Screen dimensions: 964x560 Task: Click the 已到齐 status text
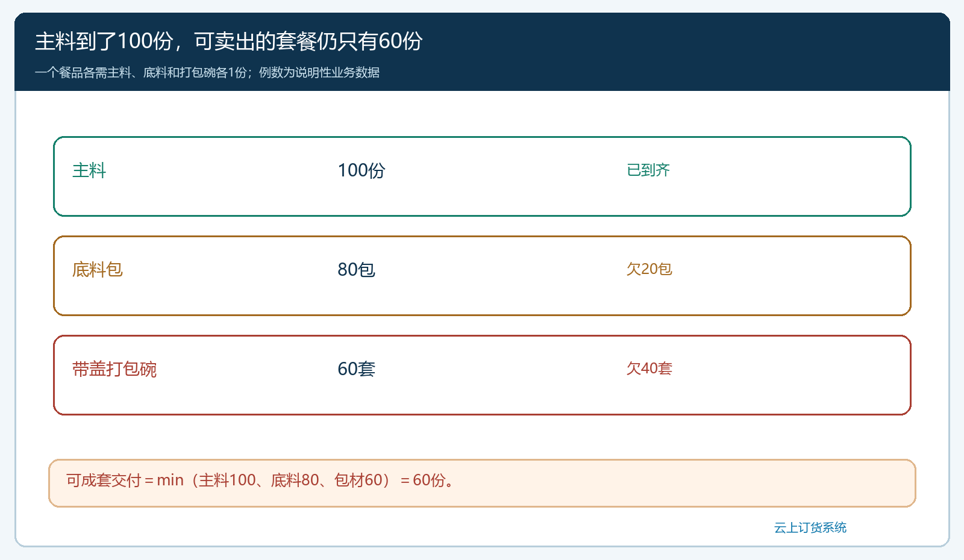tap(648, 170)
